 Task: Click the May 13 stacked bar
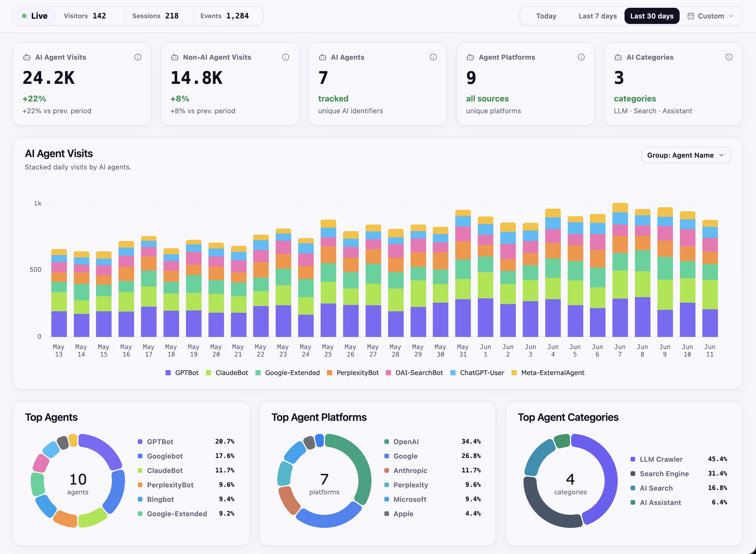point(59,293)
